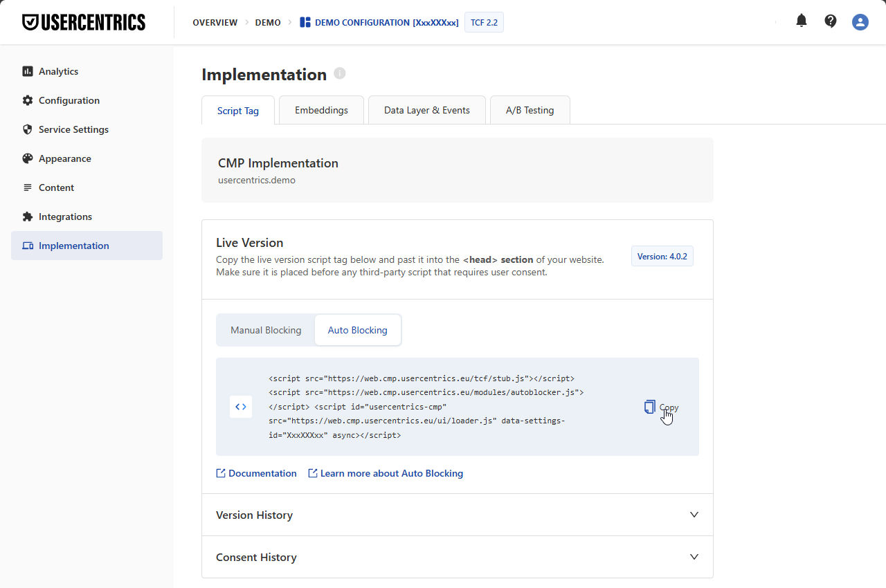Open Configuration in the sidebar
886x588 pixels.
point(87,100)
